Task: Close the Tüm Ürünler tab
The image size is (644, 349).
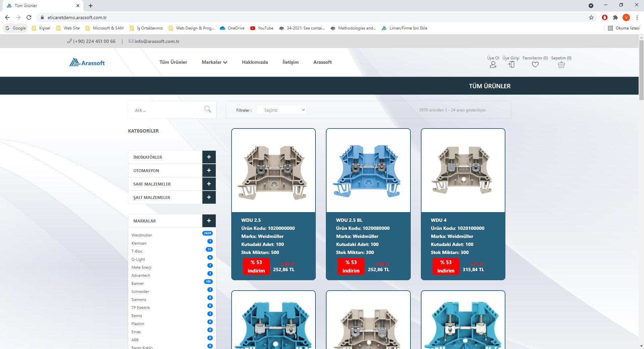Action: [78, 6]
